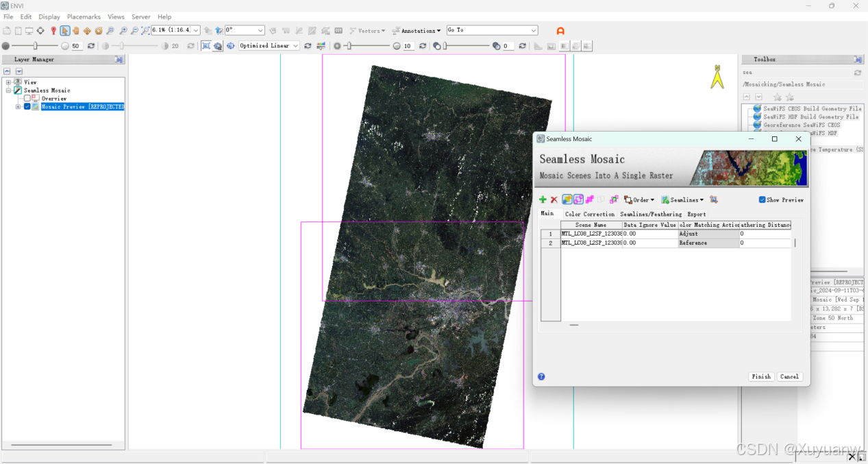The image size is (868, 464).
Task: Click the Finish button
Action: point(761,376)
